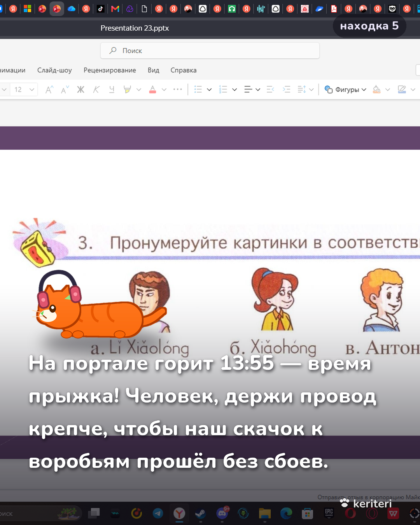This screenshot has width=420, height=525.
Task: Click Presentation 23.pptx title
Action: tap(135, 28)
